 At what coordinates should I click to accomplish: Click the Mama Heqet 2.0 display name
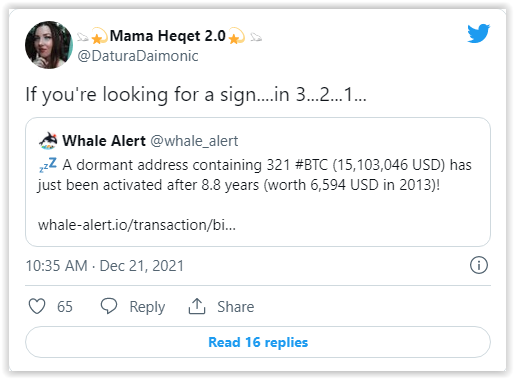168,36
